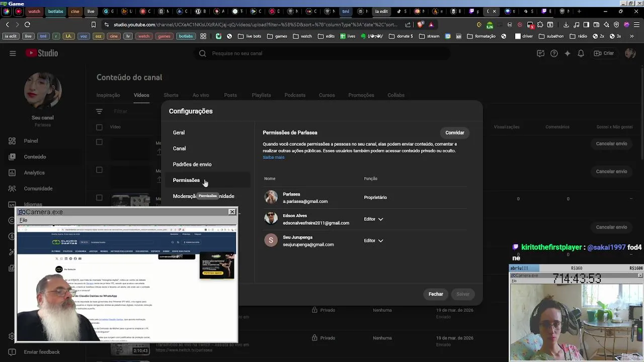Viewport: 644px width, 362px height.
Task: Click the browser back arrow
Action: (x=7, y=24)
